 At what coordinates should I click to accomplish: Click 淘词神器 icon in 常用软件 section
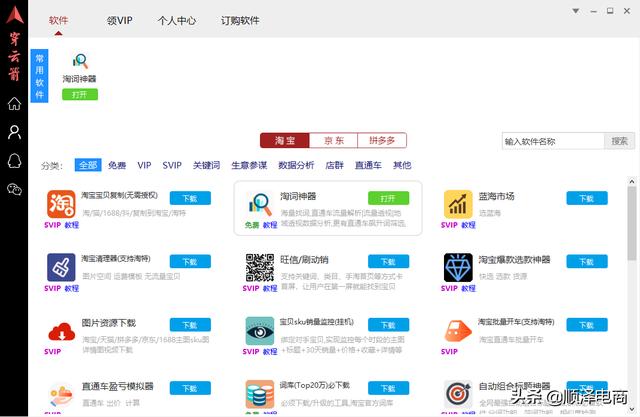point(80,61)
